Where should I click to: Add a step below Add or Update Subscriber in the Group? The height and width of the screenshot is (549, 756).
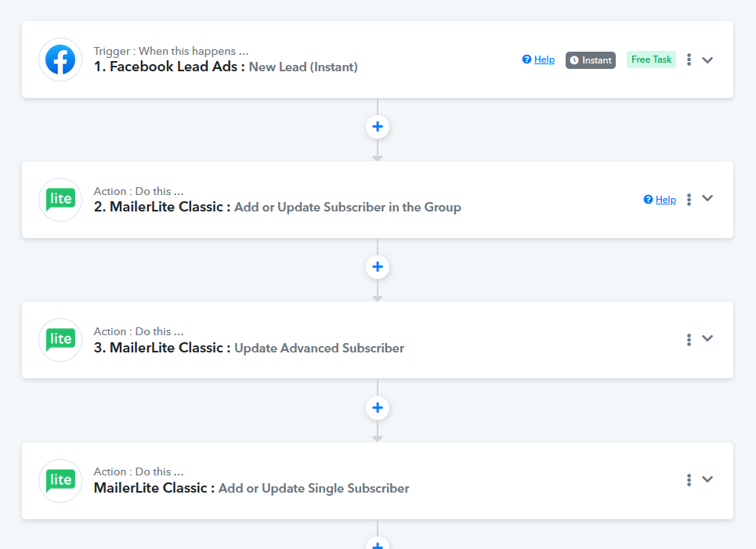[x=378, y=266]
